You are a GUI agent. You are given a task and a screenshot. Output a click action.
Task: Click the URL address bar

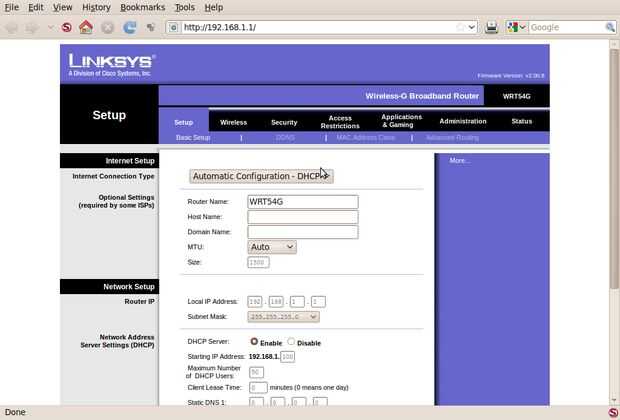320,27
